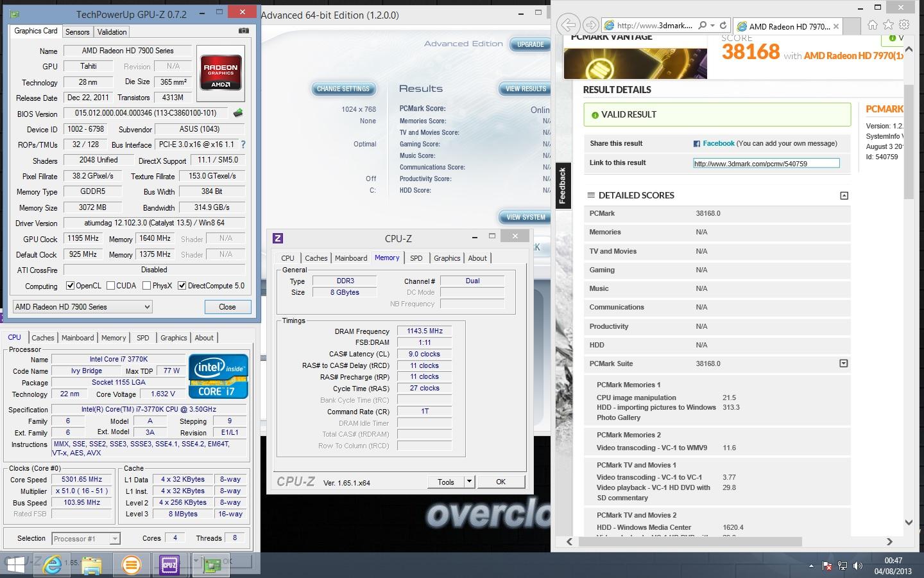Screen dimensions: 924x578
Task: Close the AMD Radeon HD 7970 browser tab
Action: (x=836, y=26)
